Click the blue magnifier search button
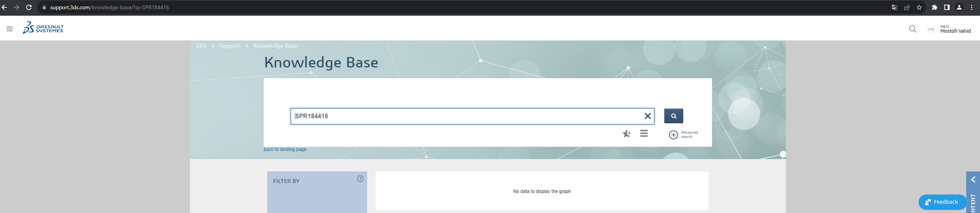This screenshot has height=213, width=980. 673,116
